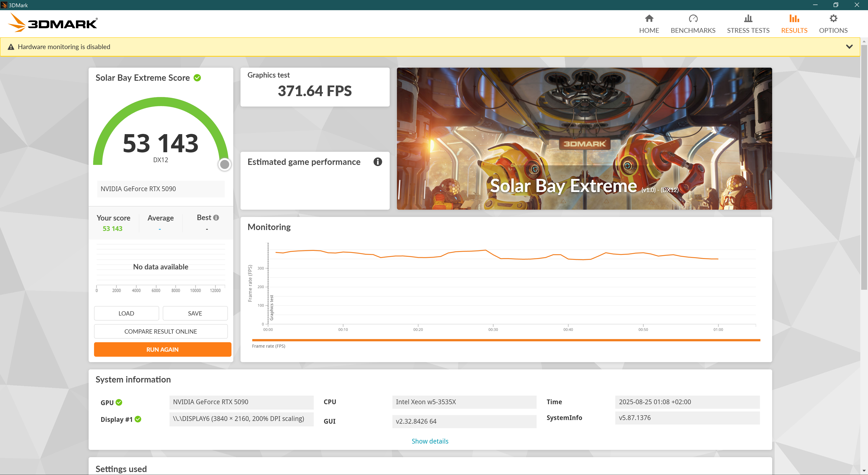Click the GUI version v2.32.8426 64 field
The width and height of the screenshot is (868, 475).
click(x=464, y=421)
